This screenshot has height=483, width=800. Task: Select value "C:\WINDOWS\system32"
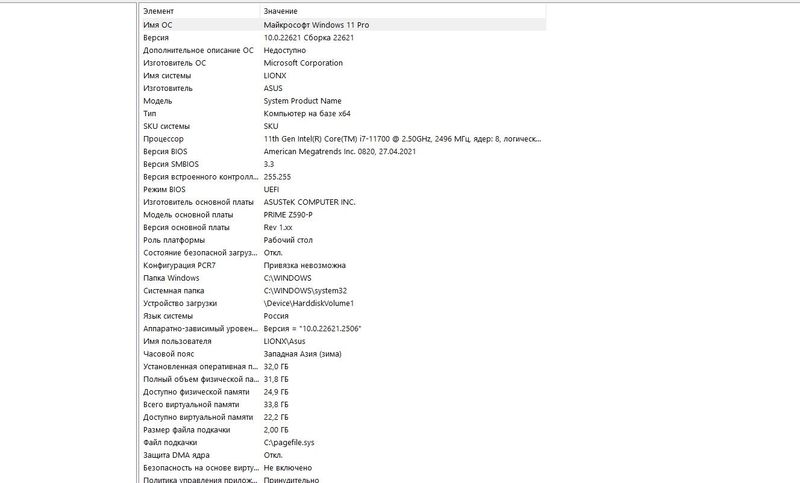(305, 291)
